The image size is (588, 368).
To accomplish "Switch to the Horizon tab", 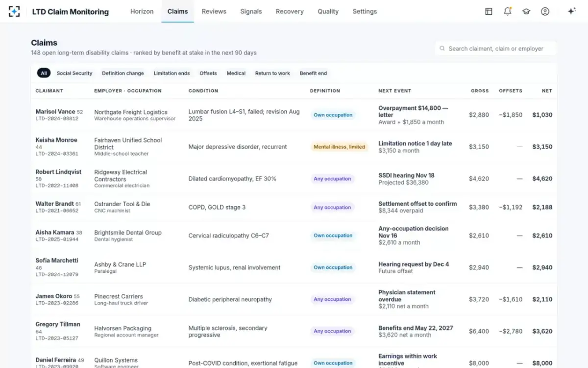I will pos(142,11).
